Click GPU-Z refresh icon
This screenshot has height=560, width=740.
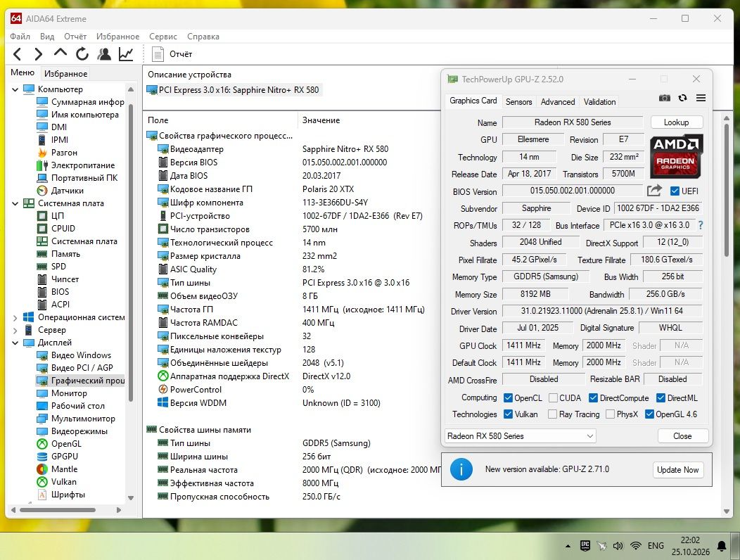[682, 98]
